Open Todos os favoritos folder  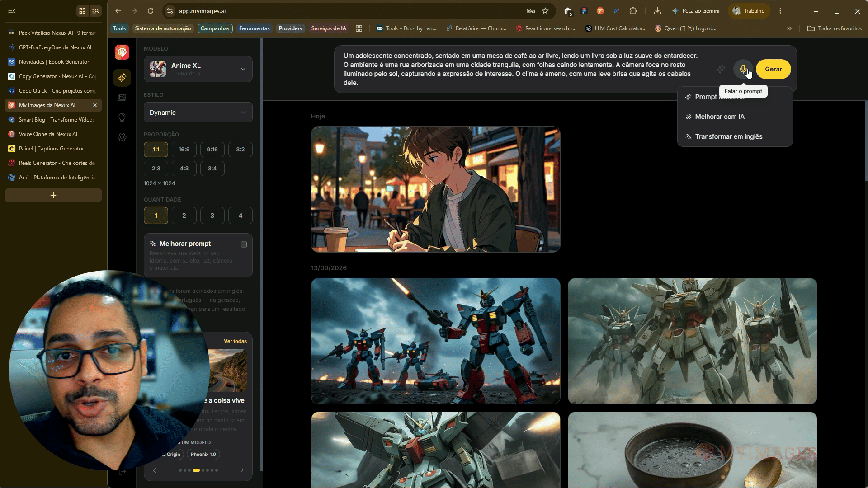coord(835,28)
